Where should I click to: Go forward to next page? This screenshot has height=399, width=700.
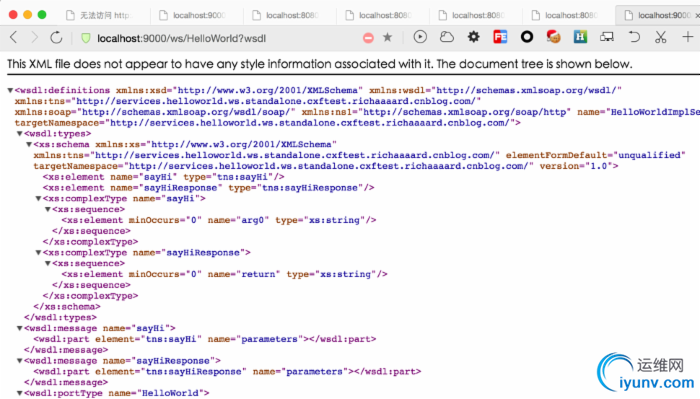click(x=34, y=37)
